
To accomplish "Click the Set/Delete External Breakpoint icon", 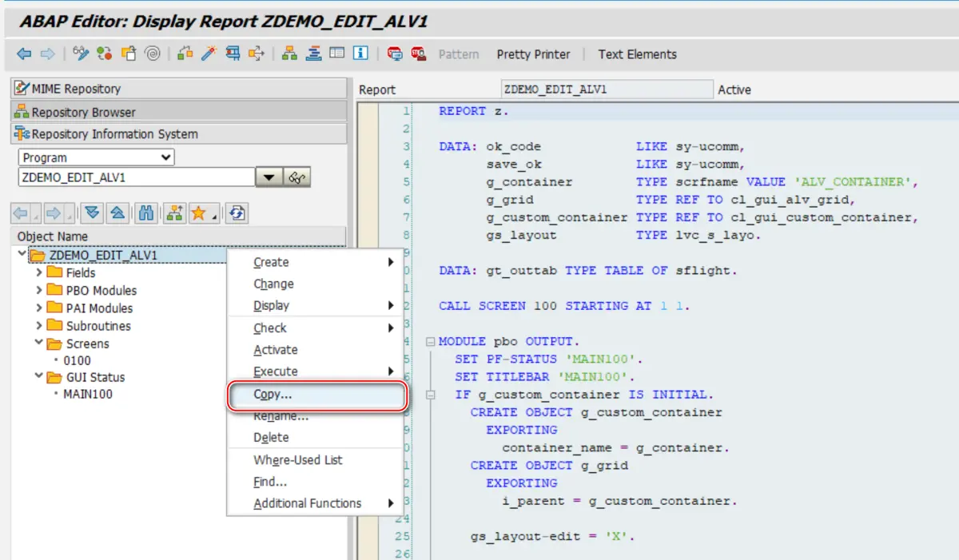I will [418, 54].
